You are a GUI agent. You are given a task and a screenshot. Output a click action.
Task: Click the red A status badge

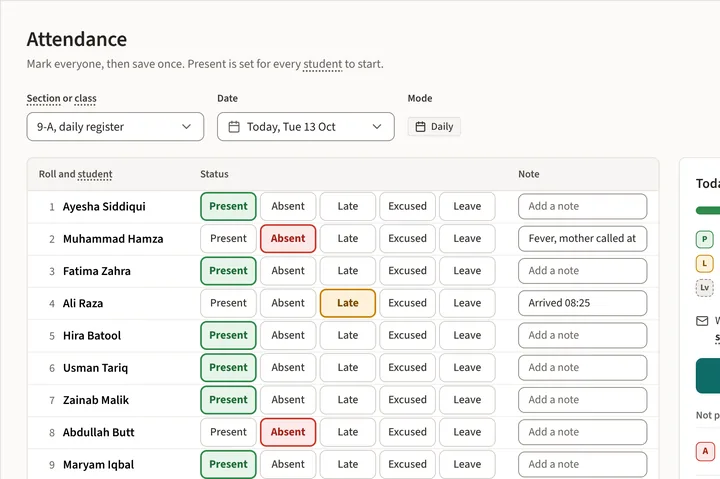[705, 451]
